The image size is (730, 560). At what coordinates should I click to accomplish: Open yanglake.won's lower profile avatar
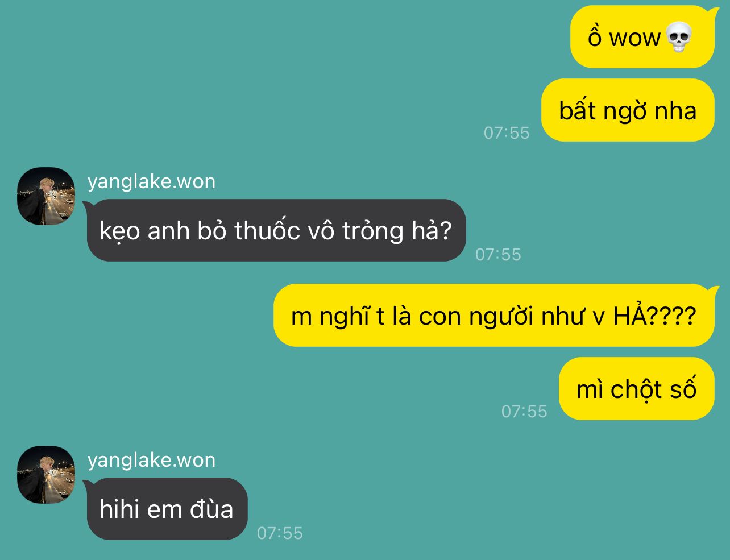46,475
